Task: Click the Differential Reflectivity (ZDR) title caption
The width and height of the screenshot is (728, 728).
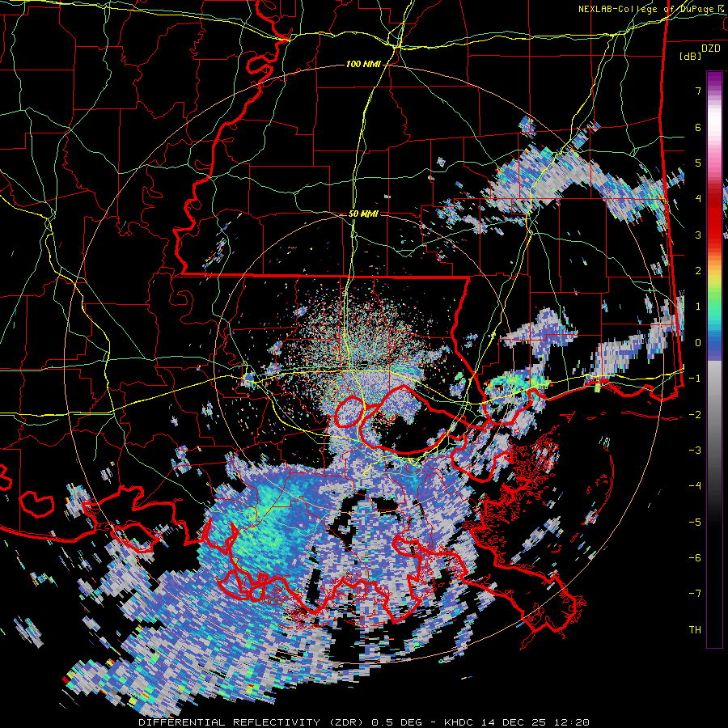Action: pos(364,722)
